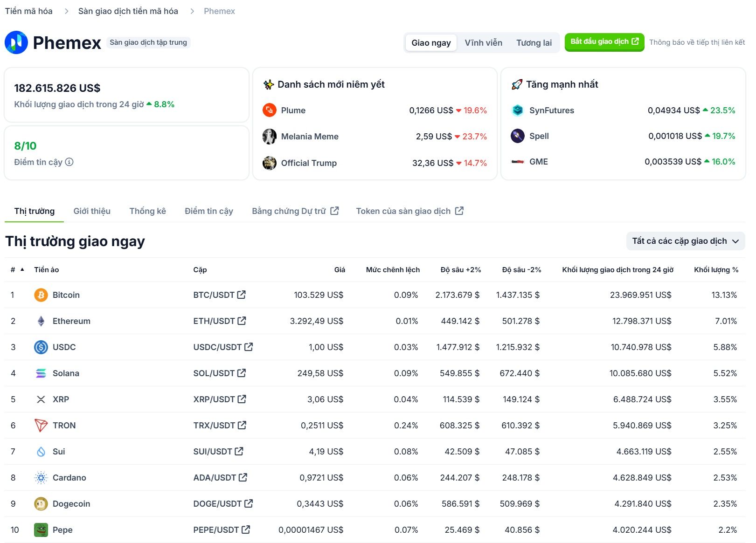The height and width of the screenshot is (543, 756).
Task: Click the USDC coin icon
Action: click(41, 347)
